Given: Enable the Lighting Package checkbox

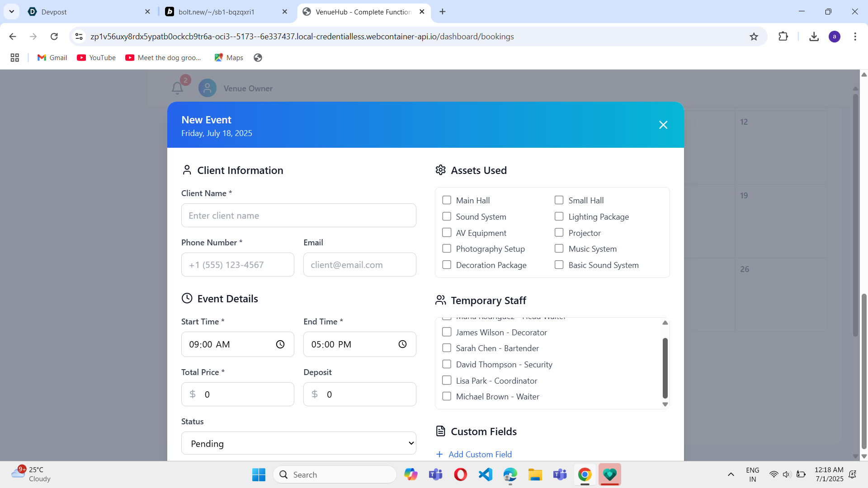Looking at the screenshot, I should coord(559,216).
